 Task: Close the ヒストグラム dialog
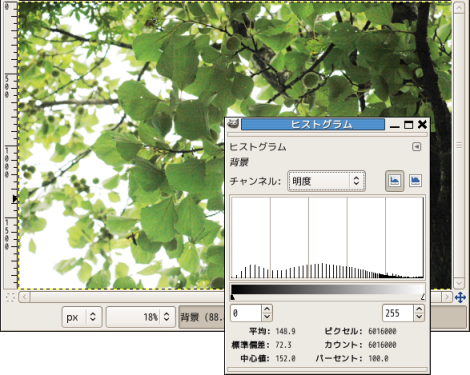(422, 124)
